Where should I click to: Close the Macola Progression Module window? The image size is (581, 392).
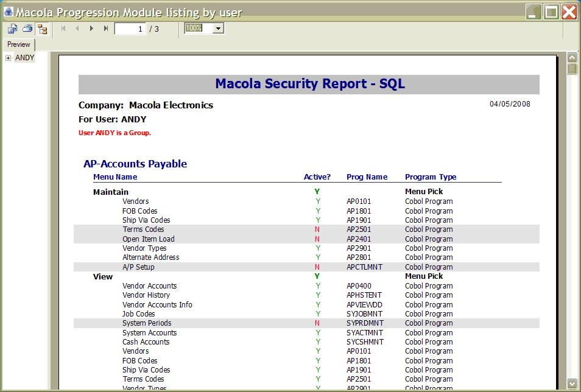click(569, 12)
